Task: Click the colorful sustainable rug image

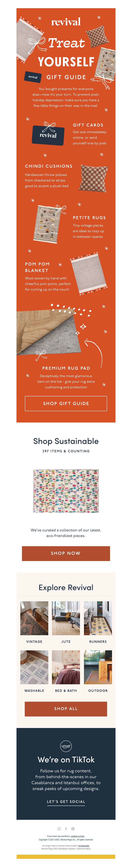Action: tap(66, 491)
